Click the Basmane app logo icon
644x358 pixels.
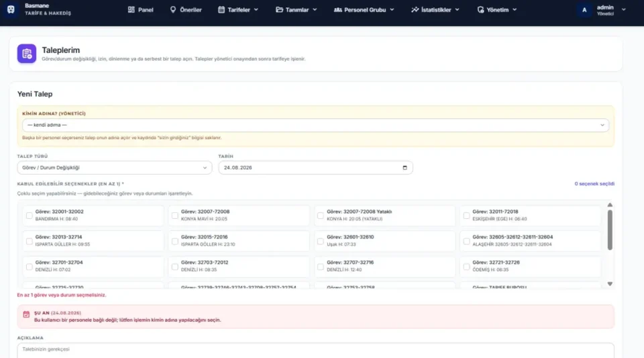(11, 9)
